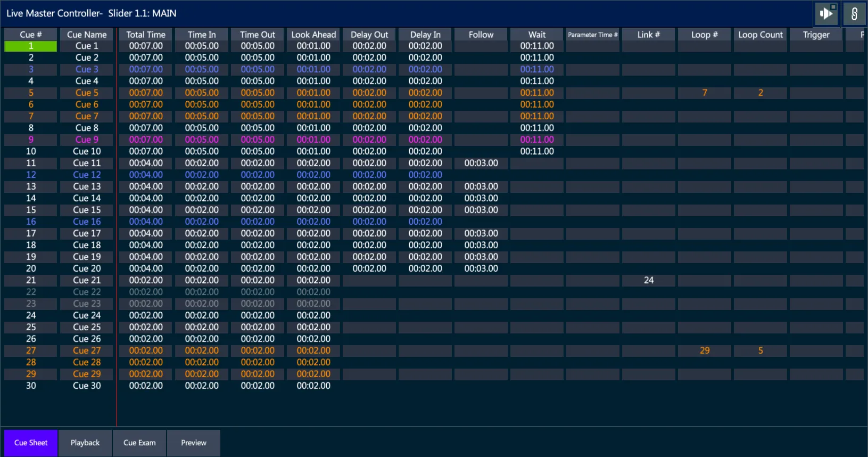The image size is (868, 457).
Task: Click the Loop Count column header
Action: click(x=760, y=34)
